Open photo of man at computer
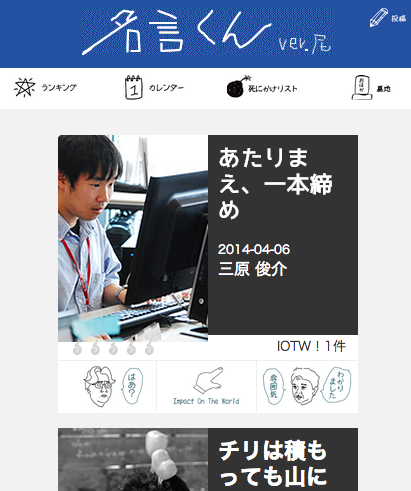Viewport: 411px width, 491px height. 133,238
